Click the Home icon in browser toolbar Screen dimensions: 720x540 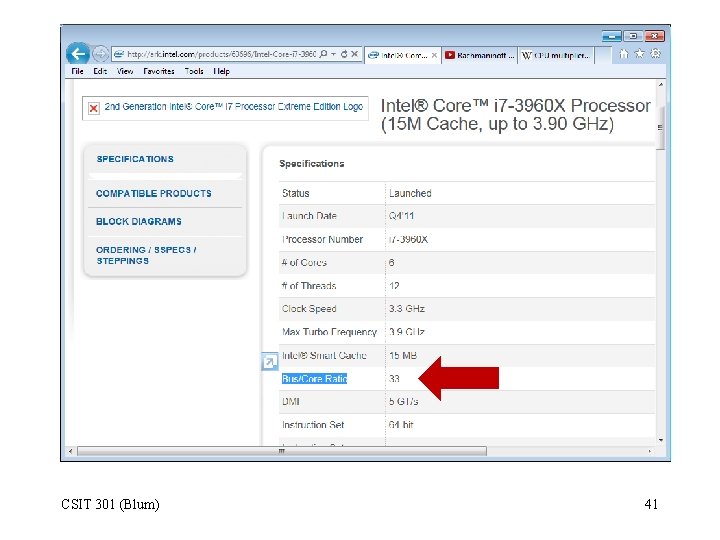tap(623, 54)
